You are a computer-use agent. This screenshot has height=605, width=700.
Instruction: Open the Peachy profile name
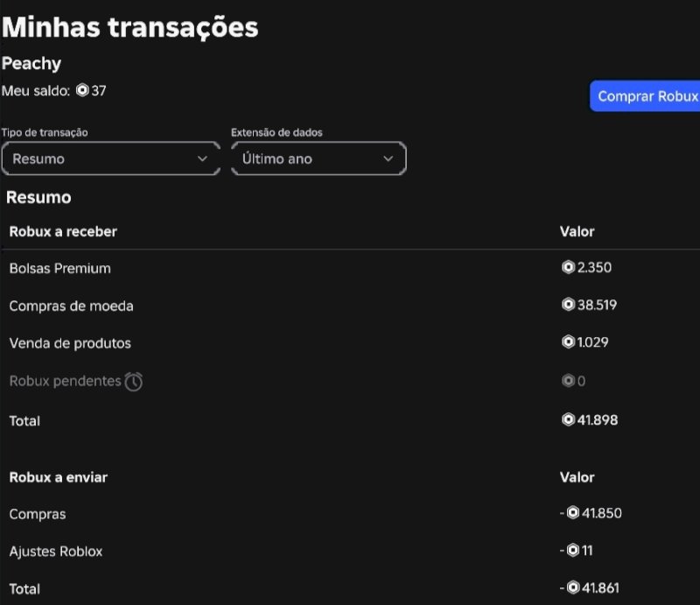(x=32, y=63)
